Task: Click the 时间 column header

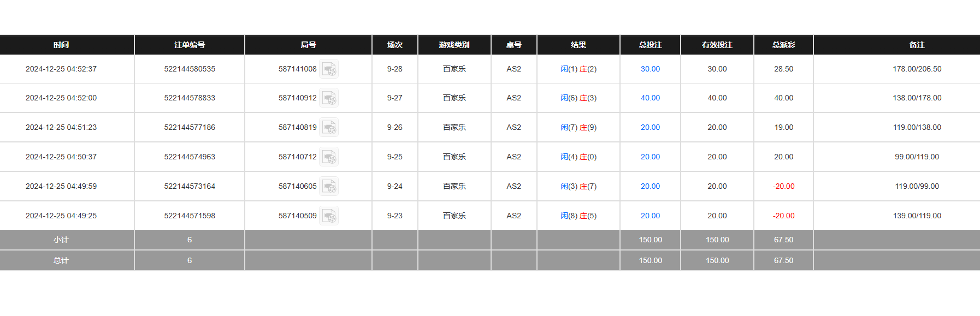Action: point(61,45)
